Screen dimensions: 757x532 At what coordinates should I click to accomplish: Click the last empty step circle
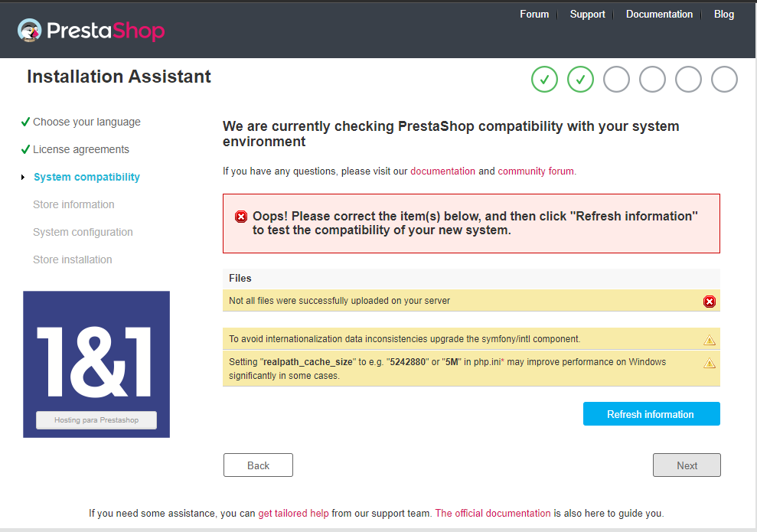[x=724, y=79]
